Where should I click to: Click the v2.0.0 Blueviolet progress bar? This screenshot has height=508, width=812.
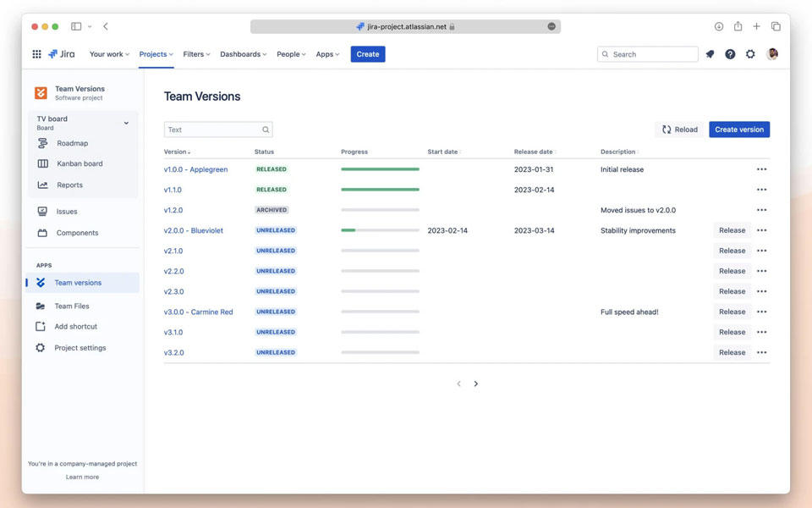(380, 230)
